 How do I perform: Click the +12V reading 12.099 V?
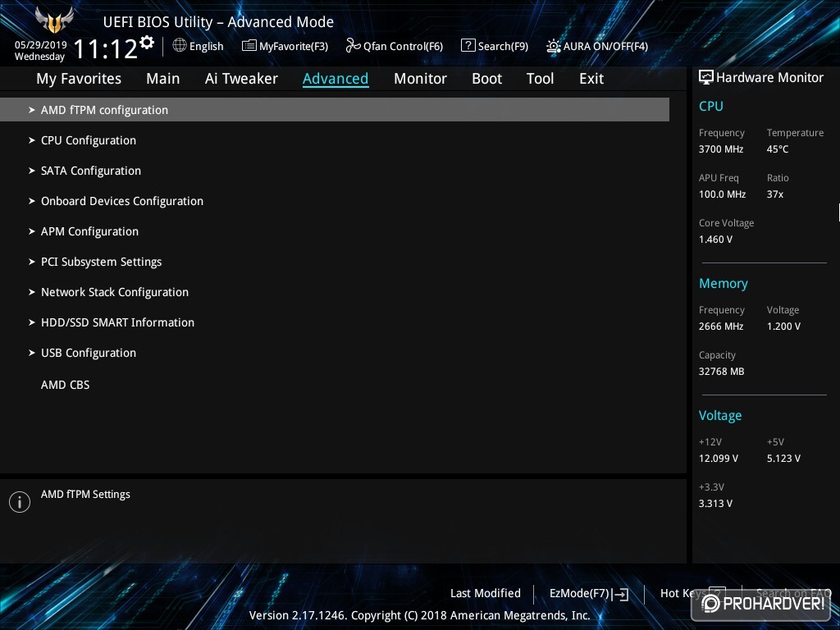click(x=719, y=459)
